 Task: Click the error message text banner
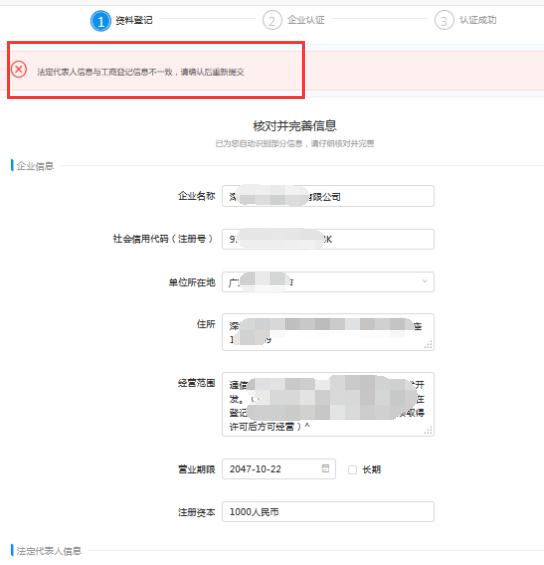pos(141,72)
